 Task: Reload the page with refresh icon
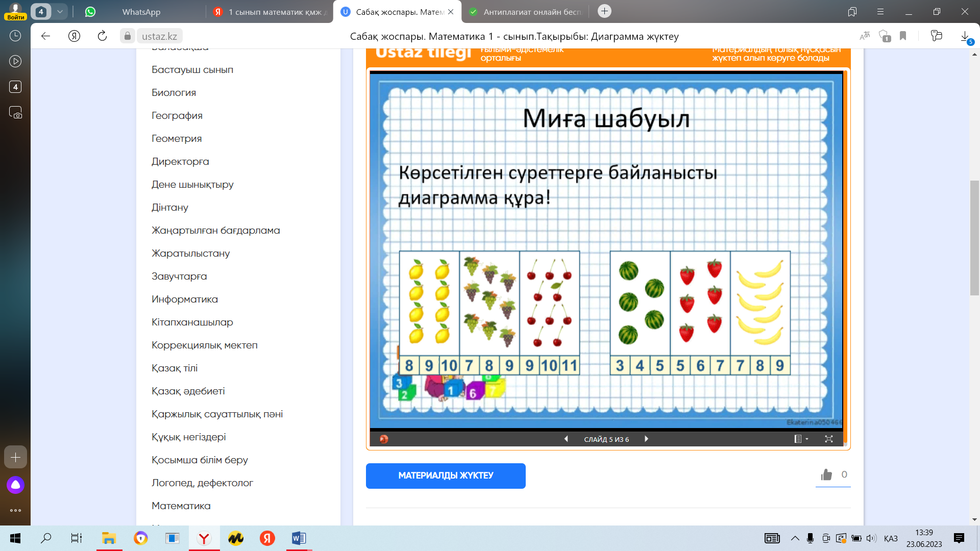tap(102, 36)
